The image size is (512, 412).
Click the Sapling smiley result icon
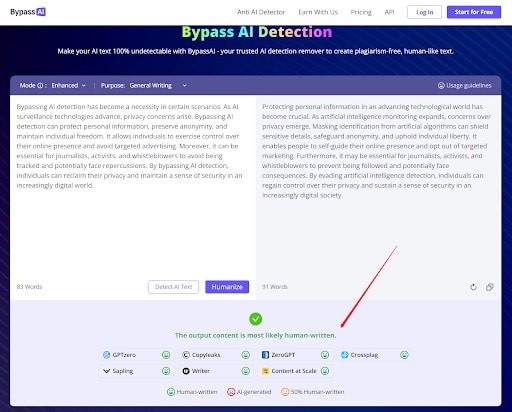[x=166, y=371]
